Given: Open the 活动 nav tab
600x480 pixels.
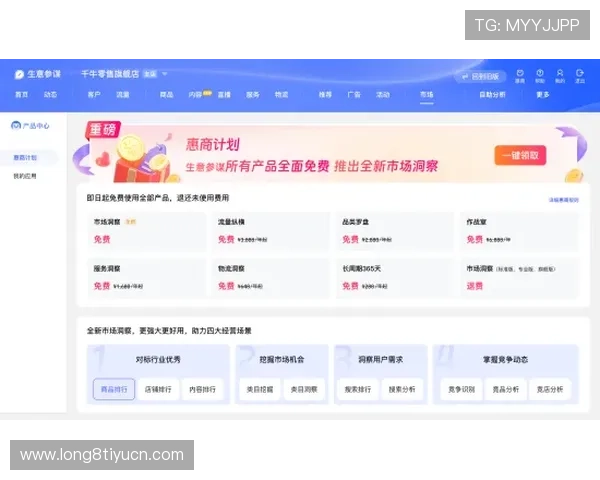Looking at the screenshot, I should click(x=383, y=95).
